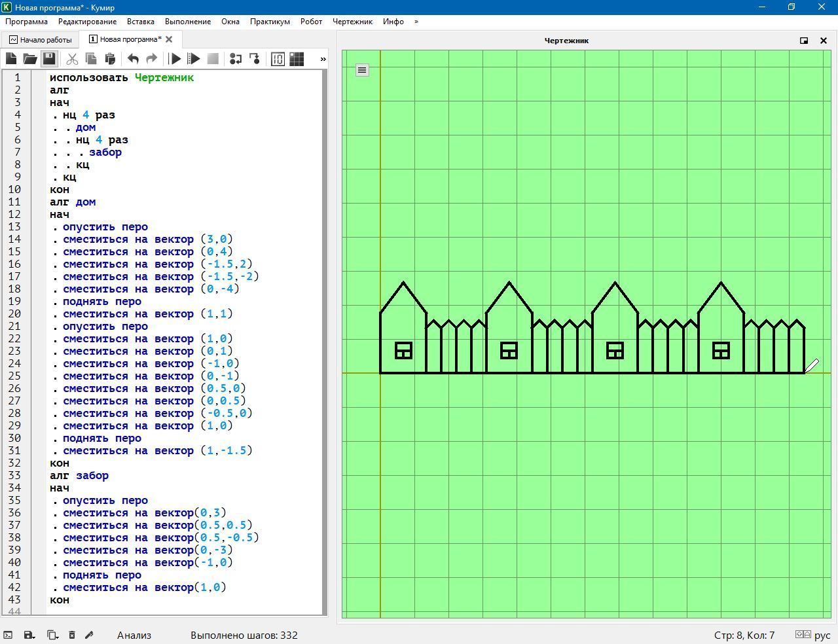Open the status bar save dropdown
Screen dimensions: 838x644
click(x=29, y=635)
